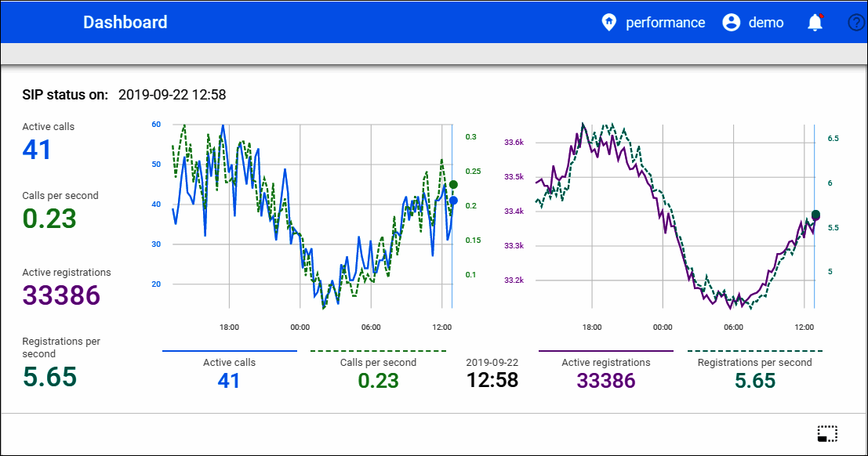The image size is (868, 456).
Task: Click the demo user avatar icon
Action: click(731, 23)
